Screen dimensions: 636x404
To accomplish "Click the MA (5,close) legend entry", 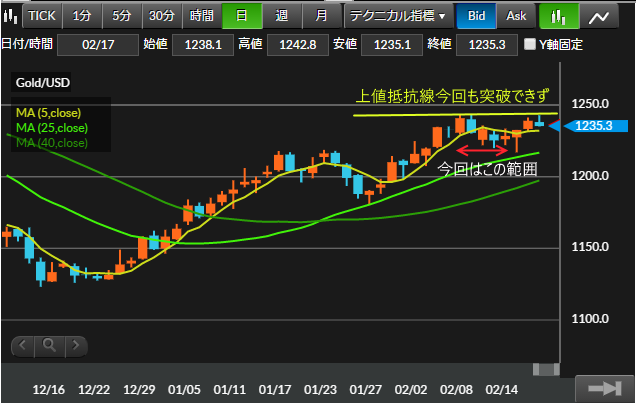I will pyautogui.click(x=48, y=113).
